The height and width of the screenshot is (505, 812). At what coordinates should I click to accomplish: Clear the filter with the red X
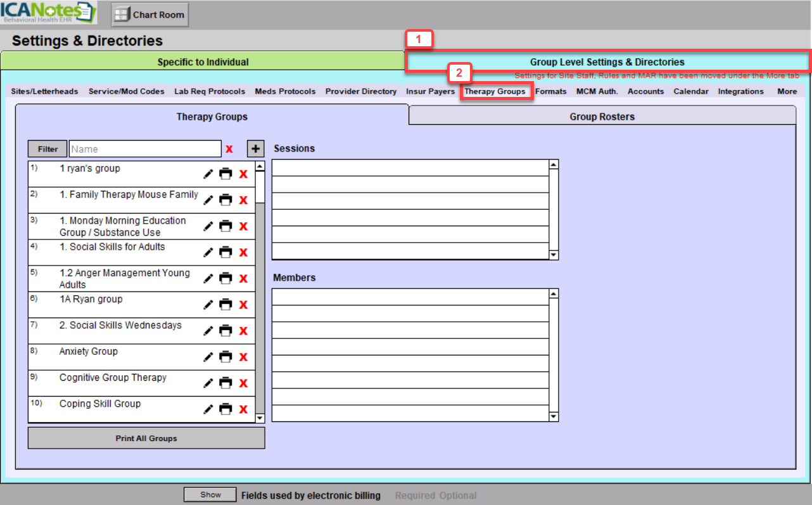(229, 149)
